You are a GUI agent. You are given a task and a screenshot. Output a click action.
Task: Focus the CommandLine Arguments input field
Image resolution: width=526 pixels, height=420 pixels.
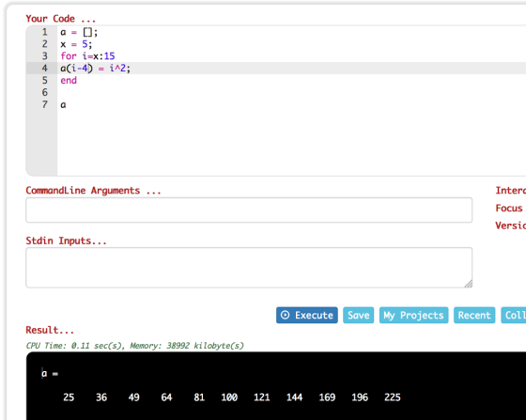click(x=249, y=210)
